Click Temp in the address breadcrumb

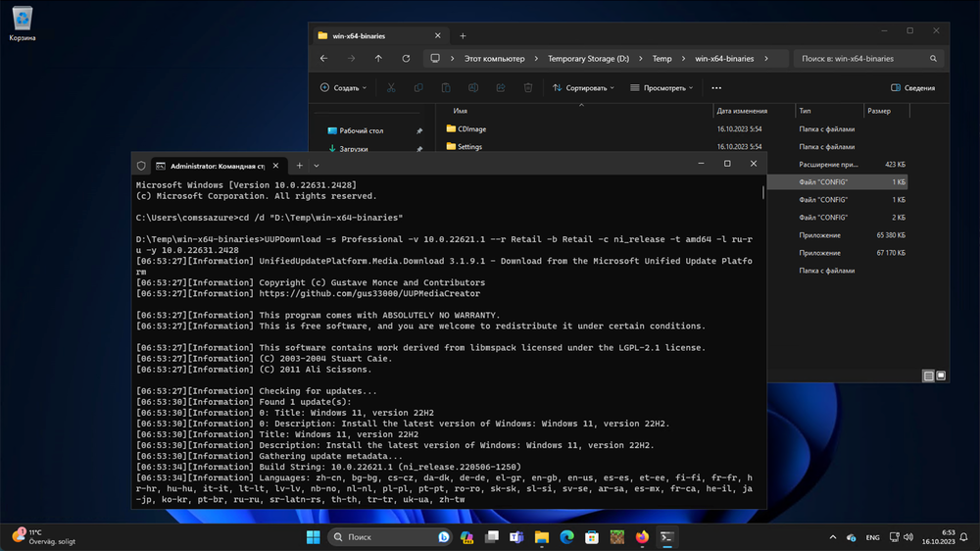661,59
